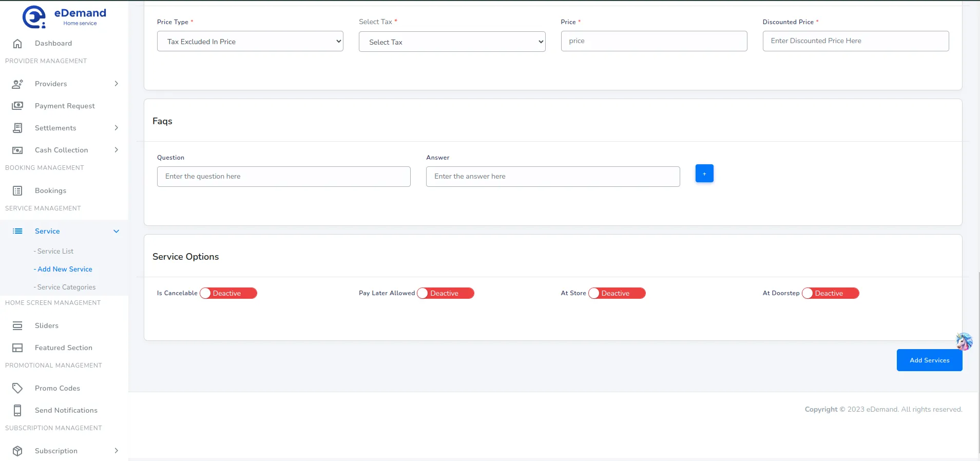Open the Select Tax dropdown
This screenshot has width=980, height=461.
tap(452, 42)
